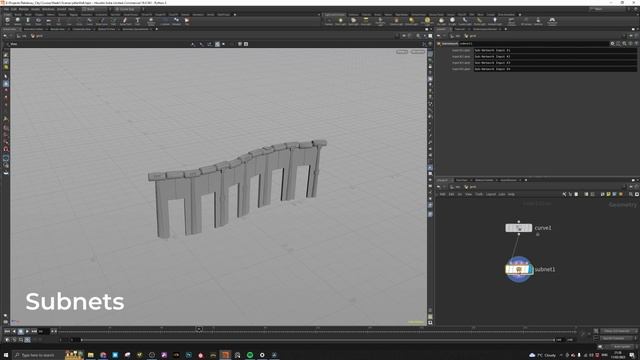Screen dimensions: 640x360
Task: Open Spotify from the taskbar
Action: (x=250, y=355)
